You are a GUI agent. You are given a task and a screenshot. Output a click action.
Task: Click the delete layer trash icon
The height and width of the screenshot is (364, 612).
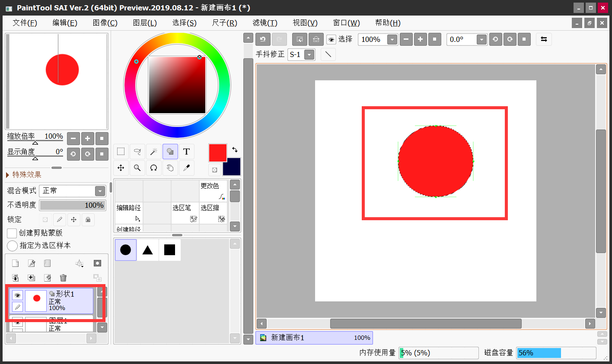[63, 278]
